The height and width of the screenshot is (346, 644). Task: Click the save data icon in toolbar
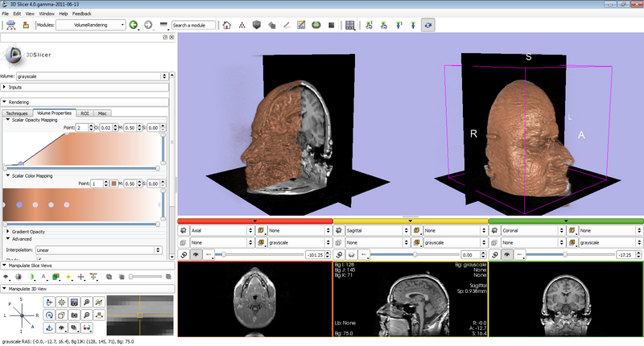click(26, 25)
